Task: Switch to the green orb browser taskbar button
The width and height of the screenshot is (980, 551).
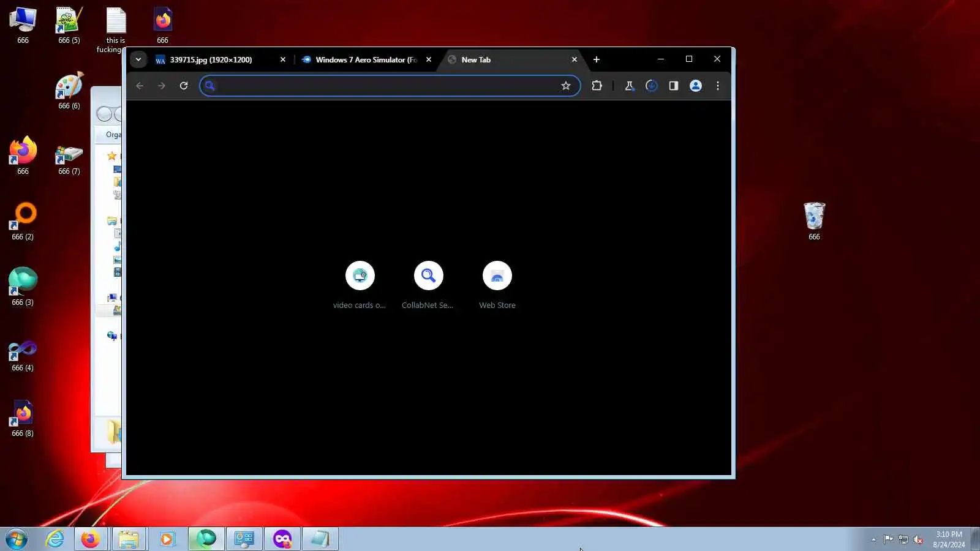Action: (x=206, y=539)
